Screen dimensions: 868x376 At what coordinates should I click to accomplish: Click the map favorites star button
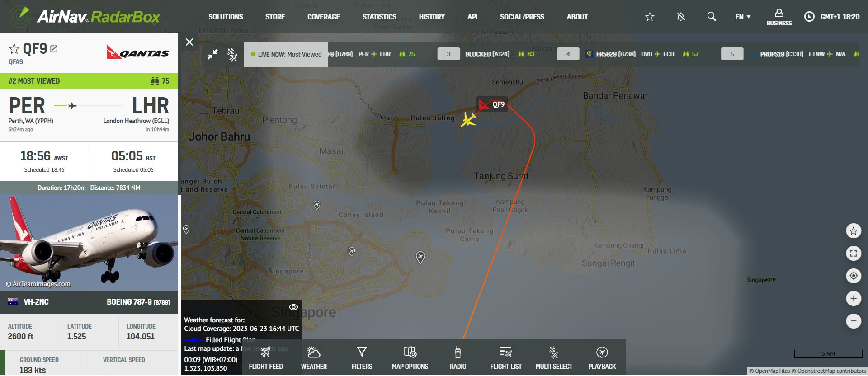click(854, 231)
